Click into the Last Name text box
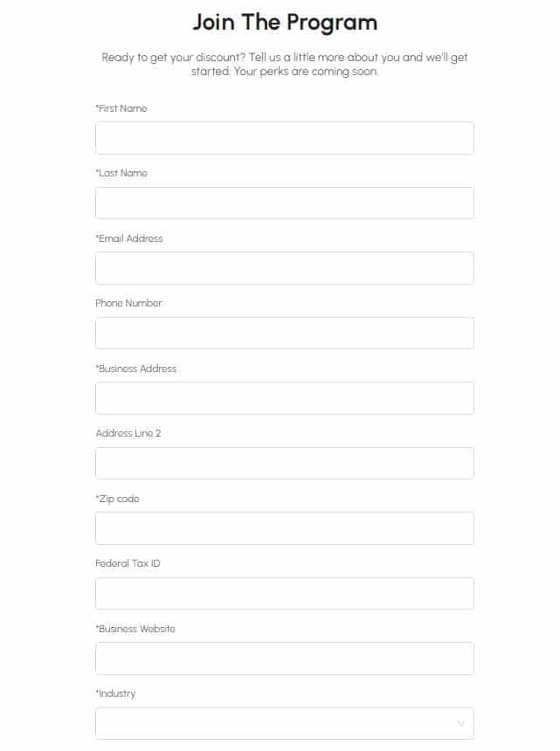The height and width of the screenshot is (751, 560). pos(285,203)
